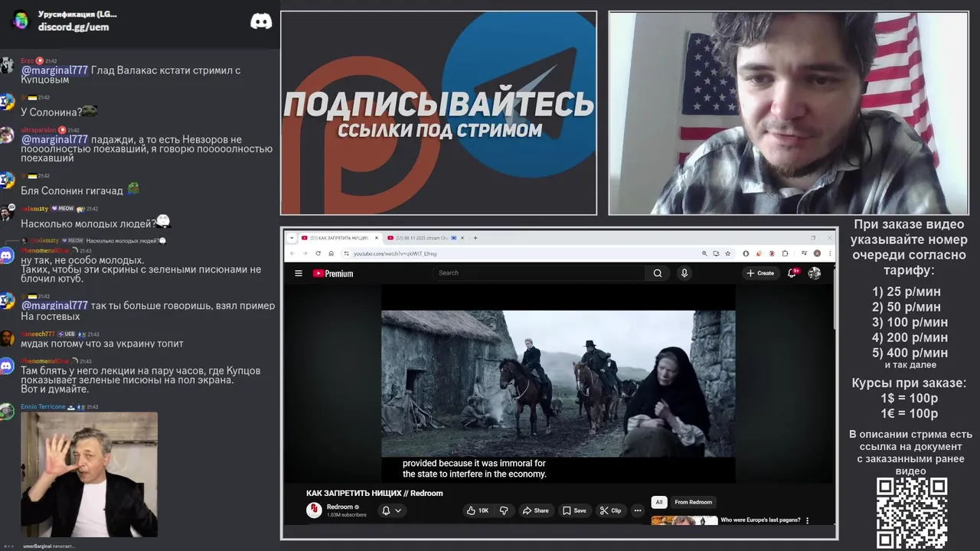The image size is (980, 551).
Task: Close the '08 11 2025 stream' tab
Action: point(462,238)
